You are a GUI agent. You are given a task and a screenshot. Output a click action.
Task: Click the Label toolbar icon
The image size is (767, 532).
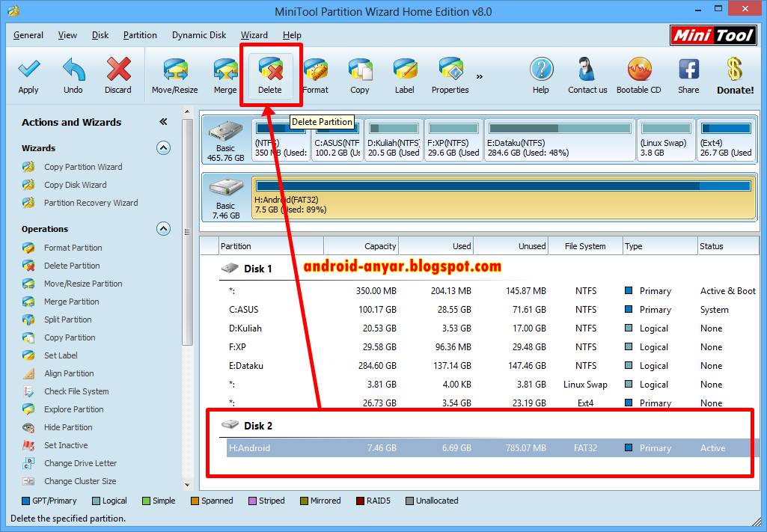405,70
